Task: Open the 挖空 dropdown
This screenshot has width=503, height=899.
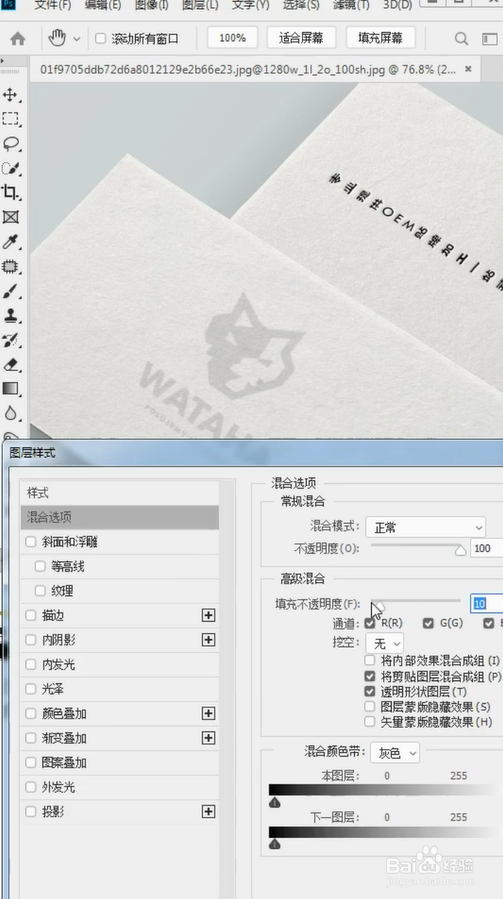Action: coord(386,643)
